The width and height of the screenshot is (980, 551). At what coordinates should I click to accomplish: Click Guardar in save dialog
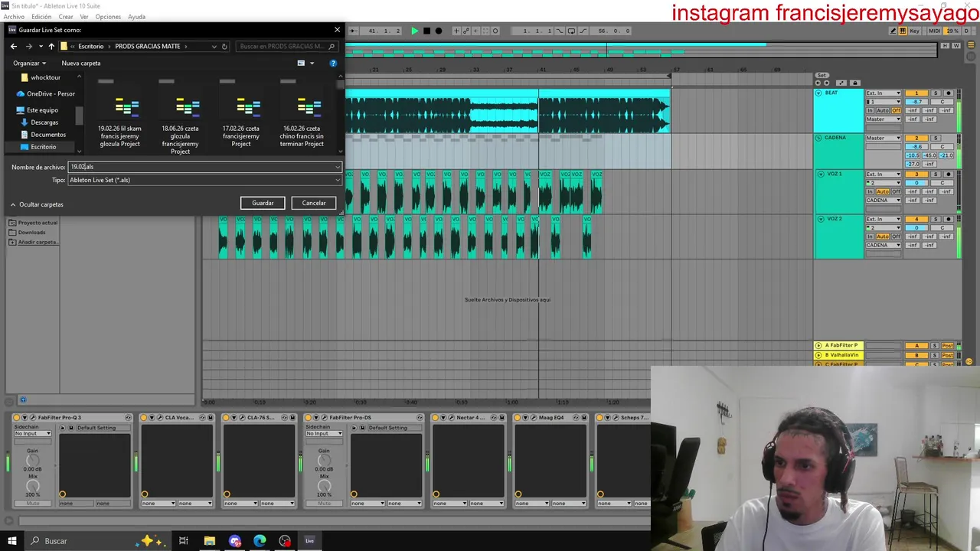[263, 203]
